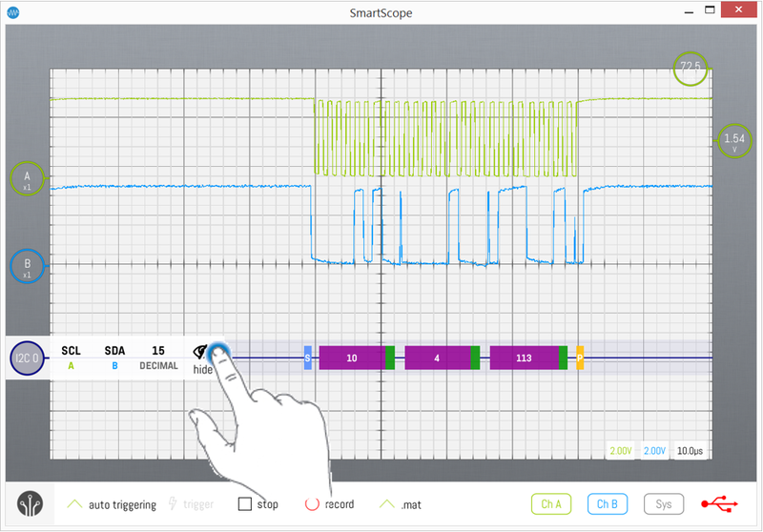This screenshot has height=532, width=763.
Task: Change the SCL channel assignment
Action: tap(72, 358)
